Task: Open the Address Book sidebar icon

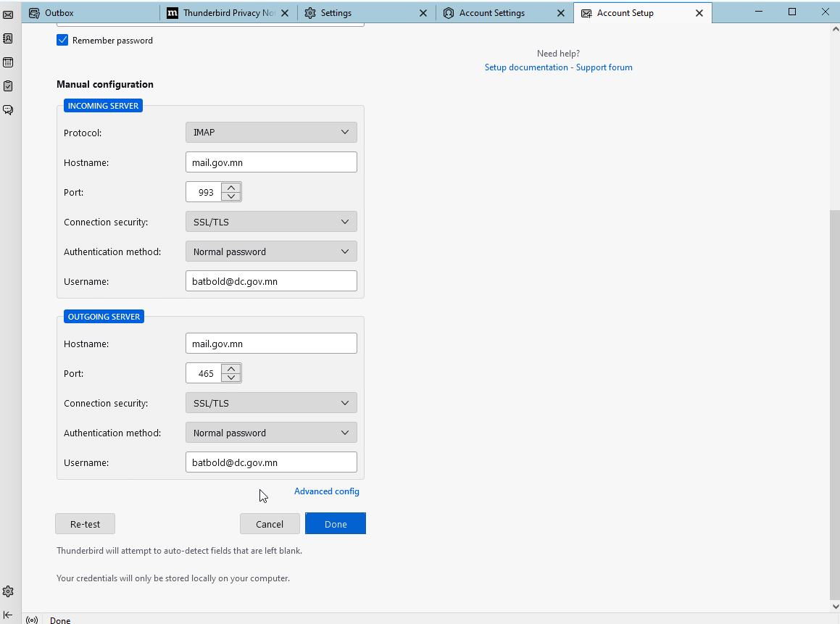Action: [x=8, y=38]
